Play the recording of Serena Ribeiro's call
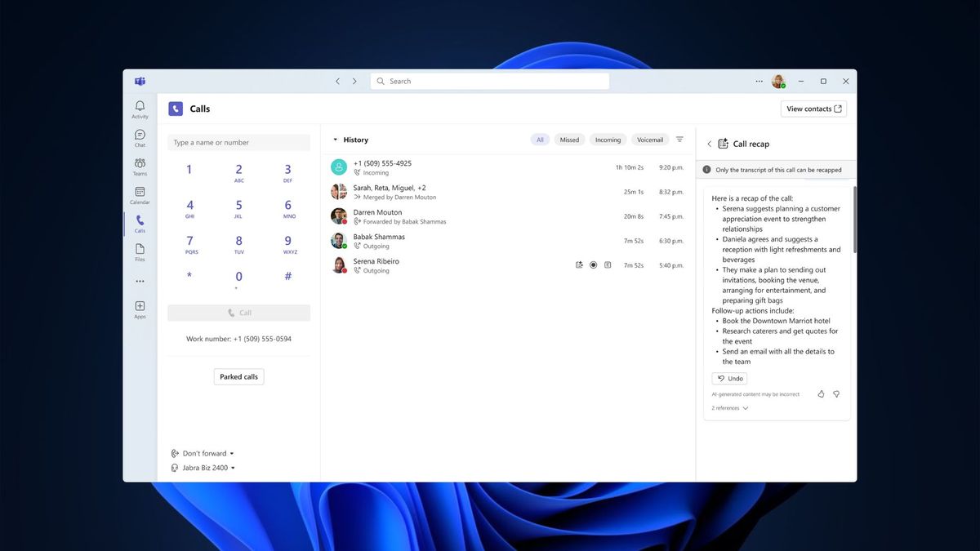Screen dimensions: 980x551 [593, 264]
